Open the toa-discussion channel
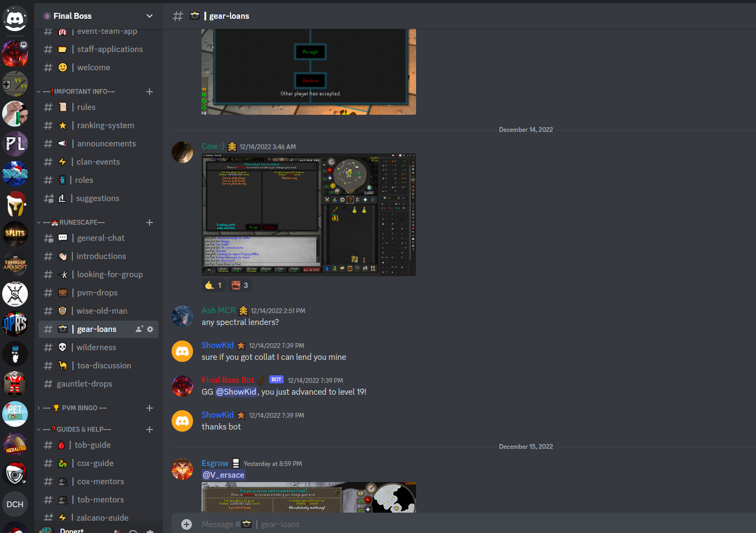This screenshot has height=533, width=756. tap(99, 366)
